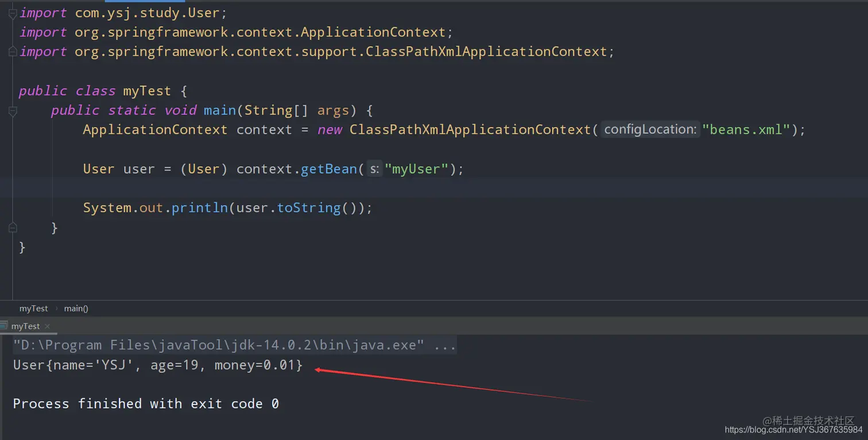This screenshot has height=440, width=868.
Task: Close the myTest run tab
Action: click(48, 326)
